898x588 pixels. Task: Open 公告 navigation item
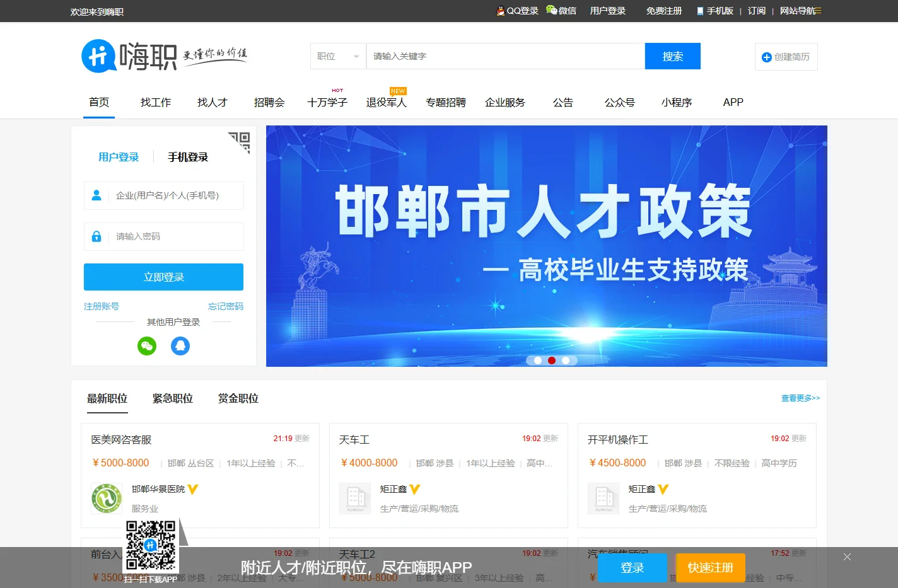(x=563, y=102)
